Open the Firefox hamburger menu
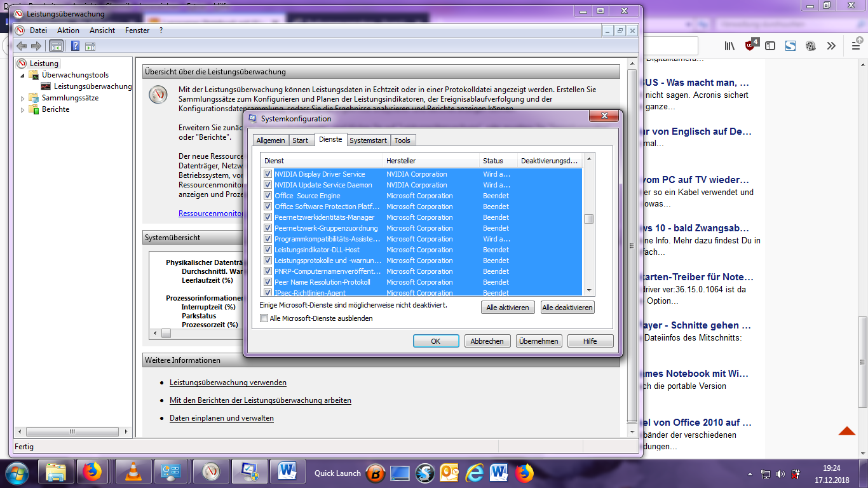The image size is (868, 488). pyautogui.click(x=856, y=46)
